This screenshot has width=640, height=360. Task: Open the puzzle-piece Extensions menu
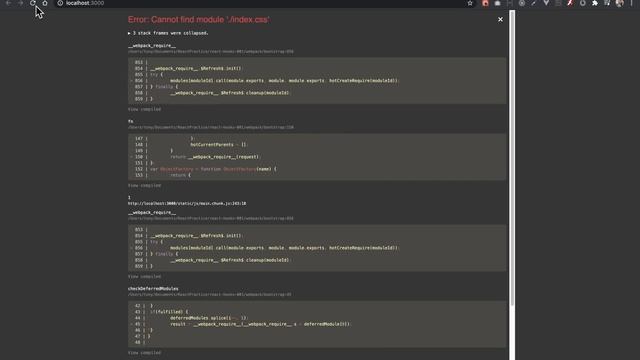click(595, 3)
